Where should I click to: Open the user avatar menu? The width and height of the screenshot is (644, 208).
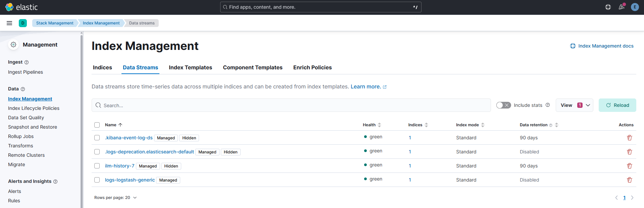coord(635,7)
